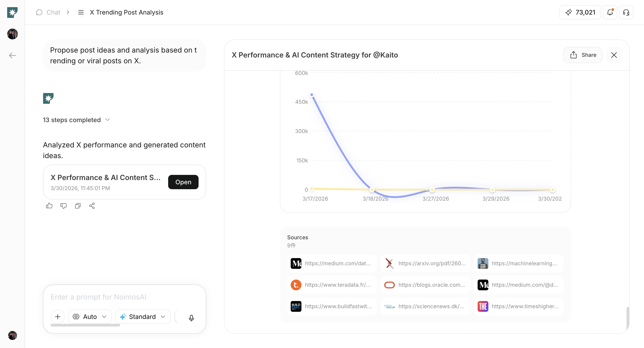This screenshot has width=644, height=348.
Task: Click the plus attachment icon in prompt bar
Action: (x=57, y=316)
